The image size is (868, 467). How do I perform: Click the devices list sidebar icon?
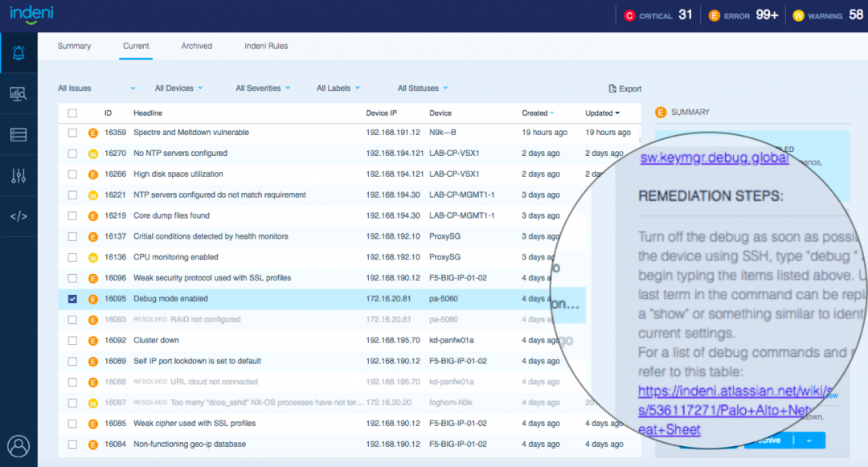click(x=18, y=135)
